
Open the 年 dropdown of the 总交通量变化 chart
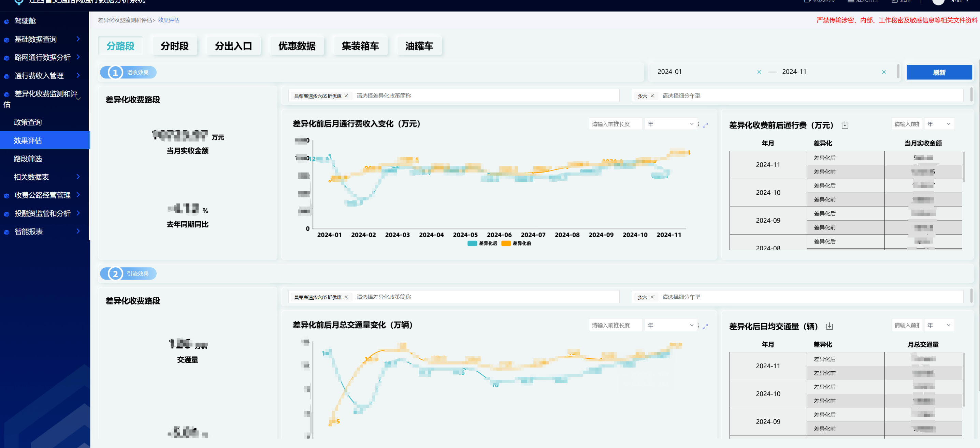[671, 325]
